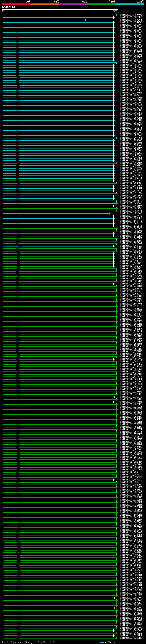The width and height of the screenshot is (146, 644).
Task: Select the UniRef100_B0F458 label
Action: pos(131,208)
